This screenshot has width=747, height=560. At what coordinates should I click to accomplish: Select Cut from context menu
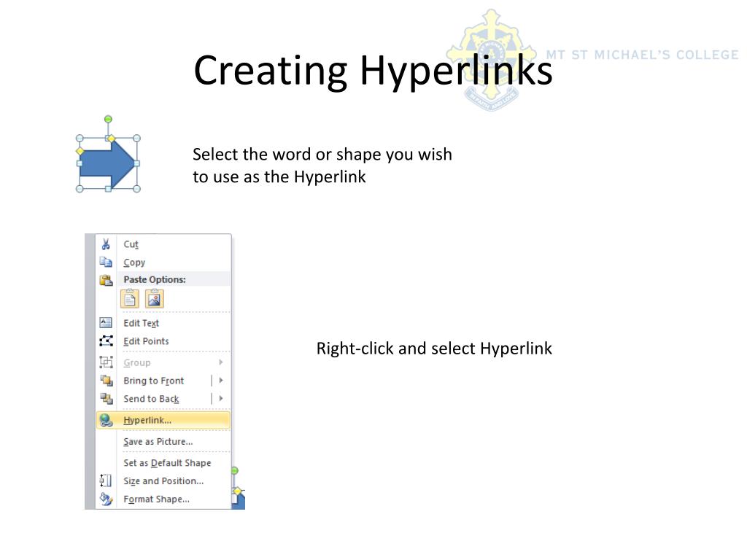pyautogui.click(x=163, y=244)
